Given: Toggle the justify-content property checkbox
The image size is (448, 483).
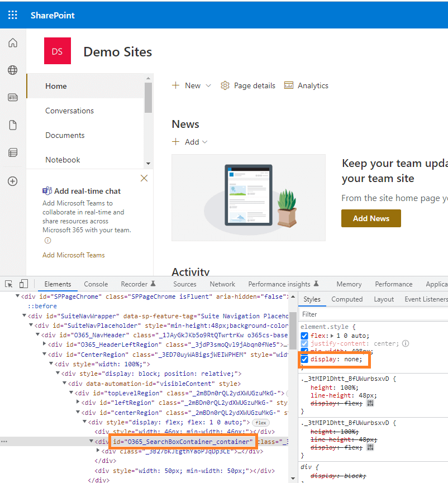Looking at the screenshot, I should [304, 343].
